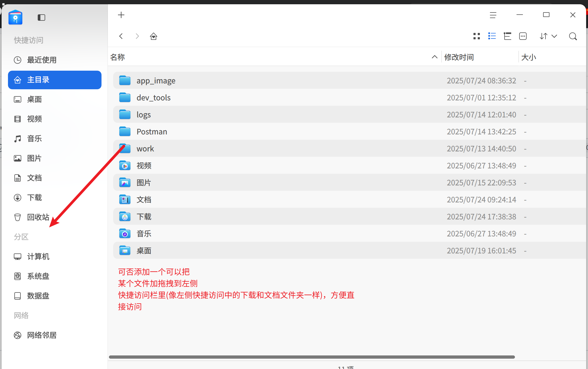The height and width of the screenshot is (369, 588).
Task: Open a new tab with plus icon
Action: pos(121,15)
